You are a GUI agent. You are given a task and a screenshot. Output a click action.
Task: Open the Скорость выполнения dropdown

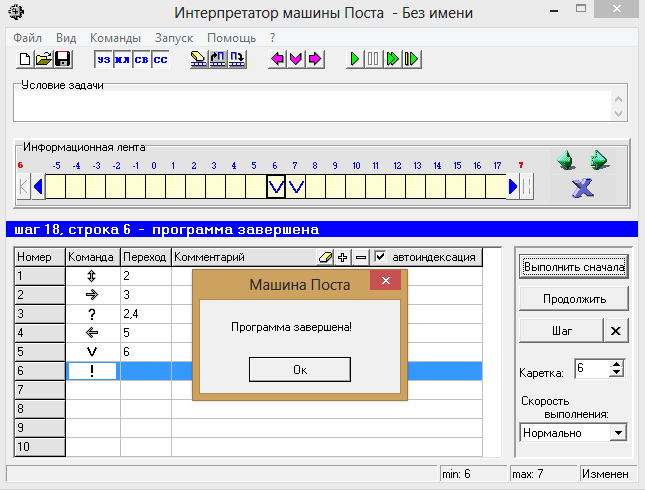618,433
